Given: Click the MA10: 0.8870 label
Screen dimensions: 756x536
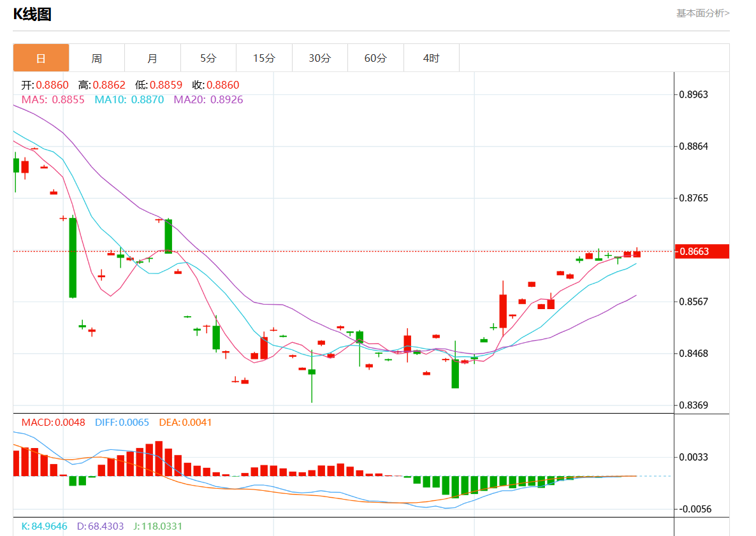Looking at the screenshot, I should coord(129,100).
